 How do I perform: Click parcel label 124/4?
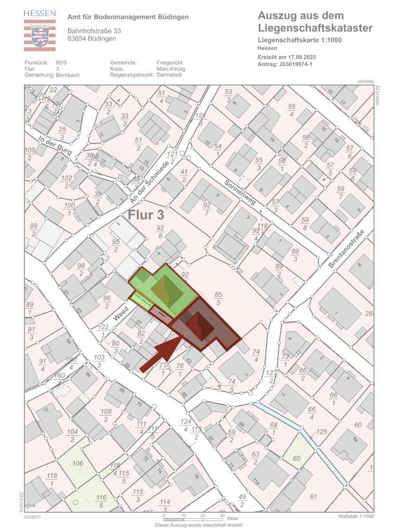[186, 425]
